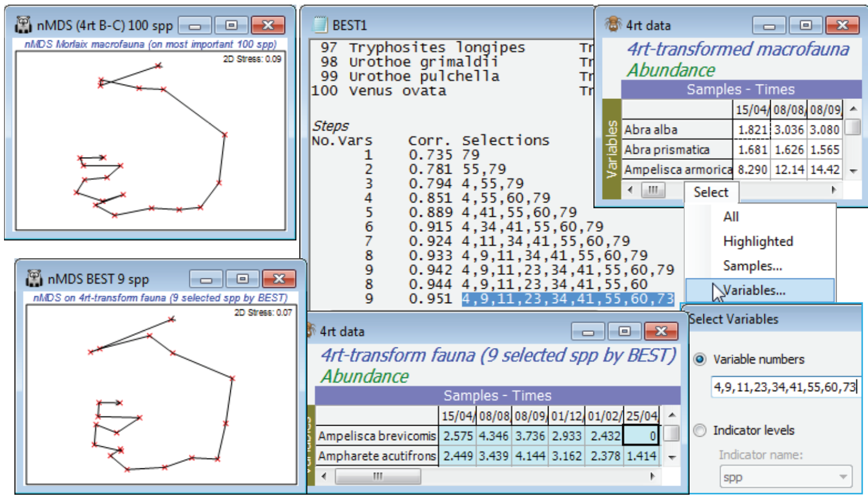Open the Indicator name spp dropdown
The width and height of the screenshot is (868, 497).
point(786,477)
